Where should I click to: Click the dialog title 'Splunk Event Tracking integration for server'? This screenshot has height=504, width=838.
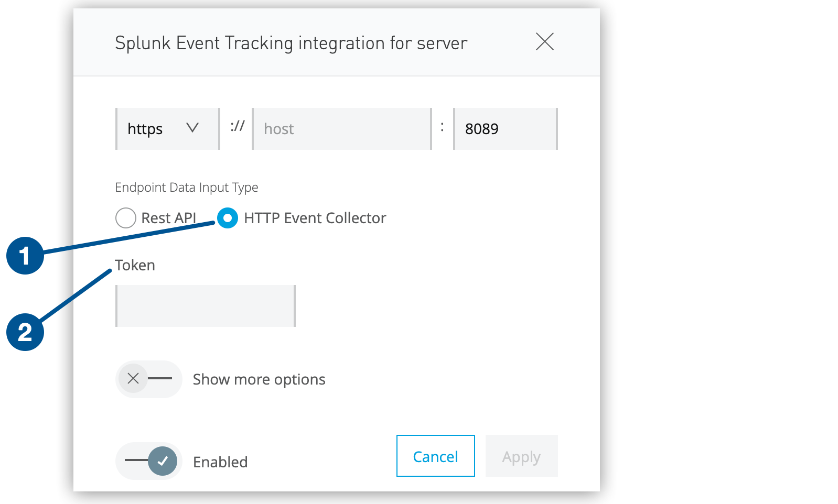(x=291, y=43)
